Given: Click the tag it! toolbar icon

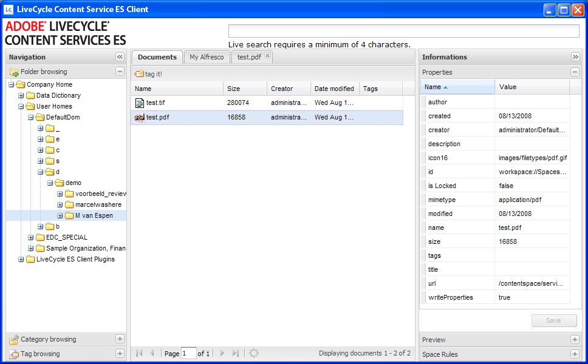Looking at the screenshot, I should click(139, 74).
